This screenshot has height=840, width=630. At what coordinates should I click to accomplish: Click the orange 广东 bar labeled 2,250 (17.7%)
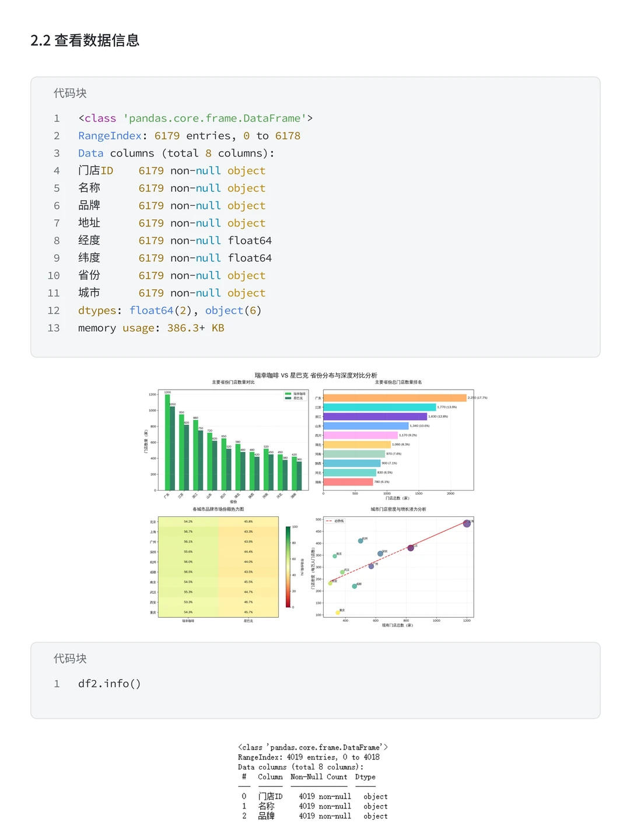[x=395, y=398]
